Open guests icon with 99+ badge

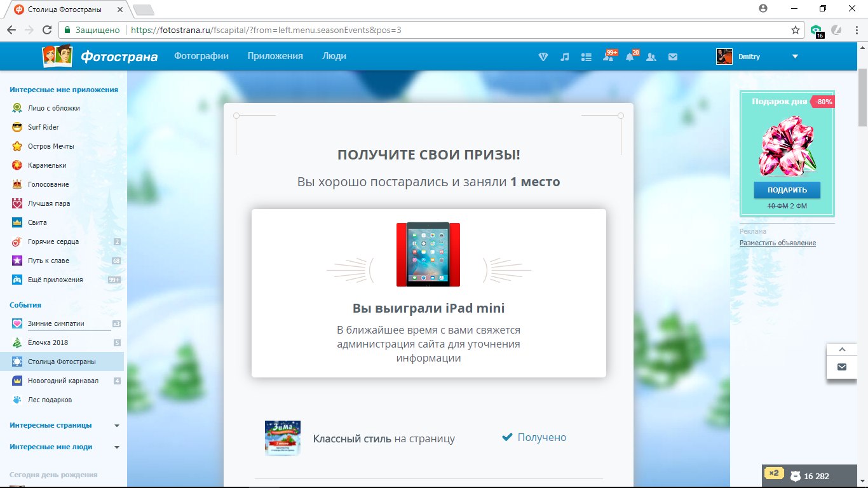click(609, 56)
